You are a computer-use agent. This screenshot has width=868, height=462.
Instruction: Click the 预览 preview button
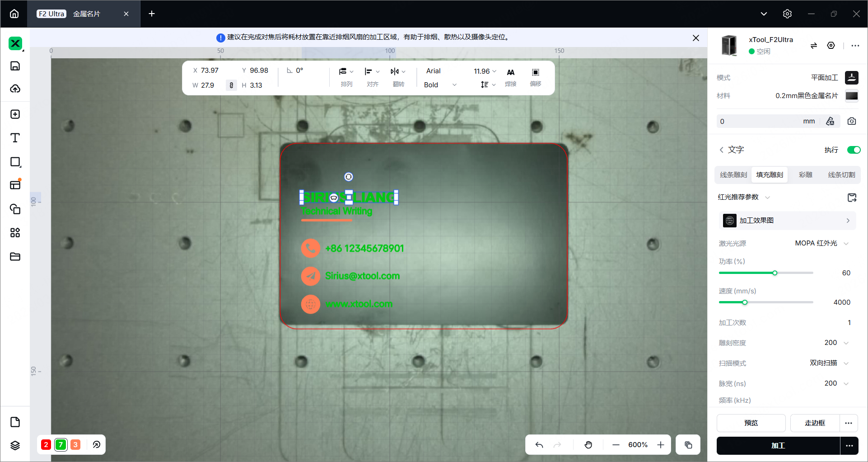click(751, 423)
